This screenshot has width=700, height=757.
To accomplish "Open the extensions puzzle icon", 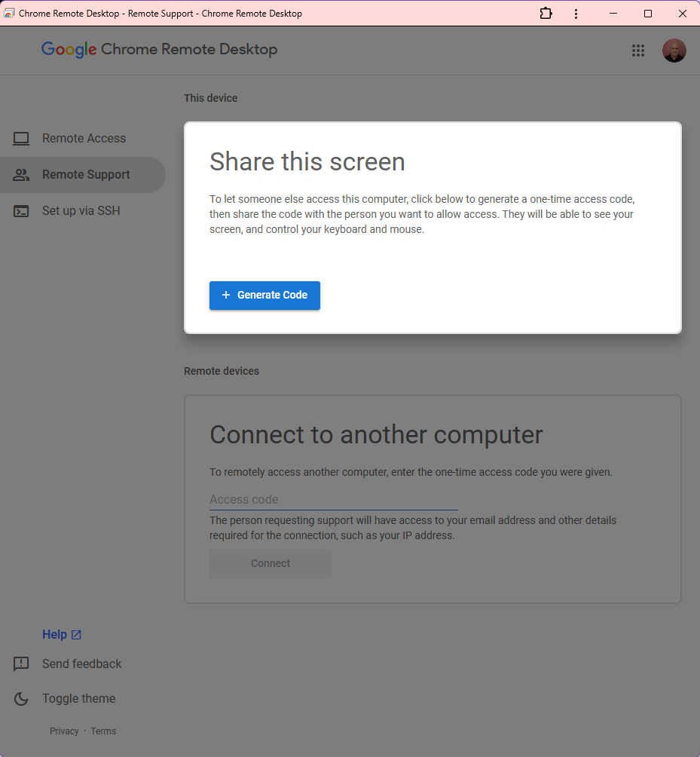I will coord(546,14).
